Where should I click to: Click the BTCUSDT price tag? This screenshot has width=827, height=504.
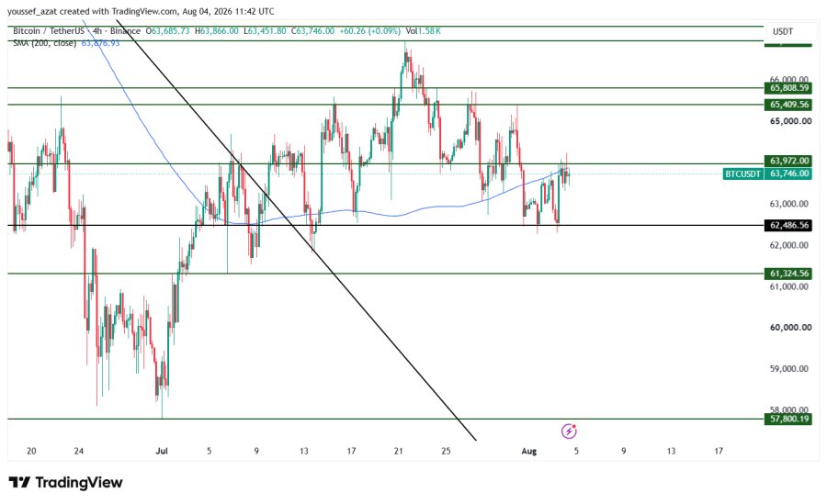click(742, 174)
